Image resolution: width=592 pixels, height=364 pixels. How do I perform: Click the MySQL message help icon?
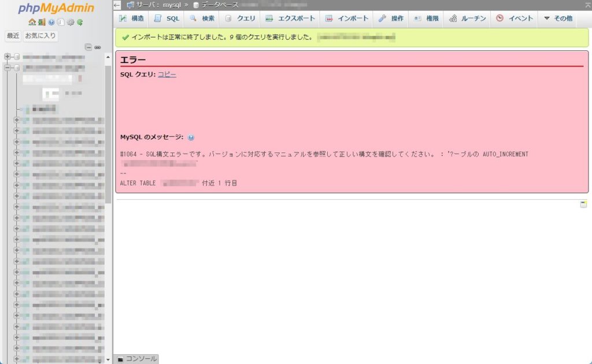coord(191,138)
